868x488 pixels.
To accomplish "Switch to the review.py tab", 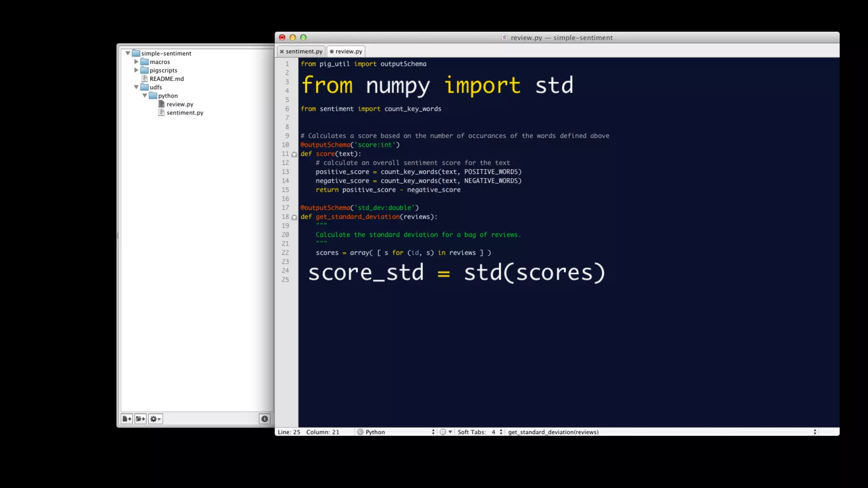I will pyautogui.click(x=349, y=52).
